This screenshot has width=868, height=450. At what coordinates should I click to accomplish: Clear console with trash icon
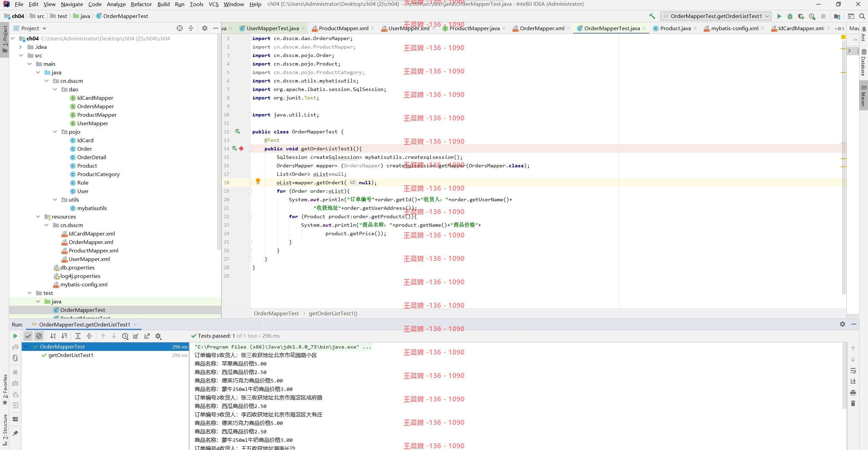click(x=853, y=404)
